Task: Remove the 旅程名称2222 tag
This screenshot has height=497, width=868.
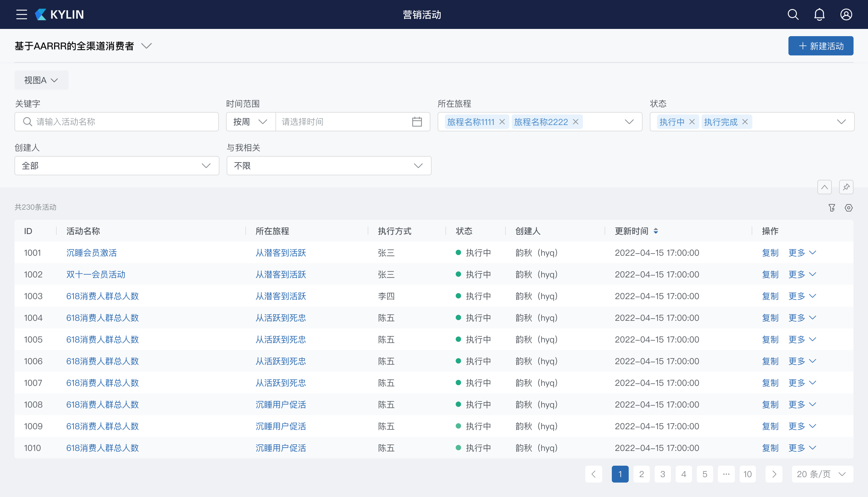Action: pyautogui.click(x=575, y=121)
